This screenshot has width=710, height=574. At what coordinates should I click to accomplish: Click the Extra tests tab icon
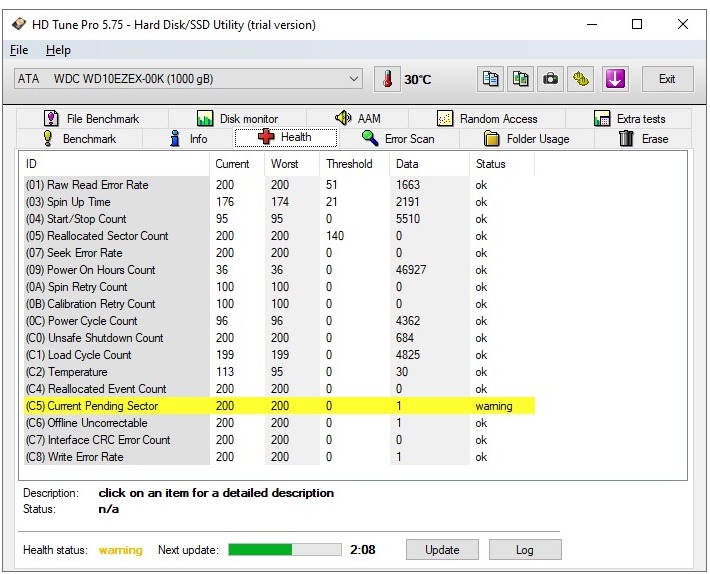coord(602,119)
